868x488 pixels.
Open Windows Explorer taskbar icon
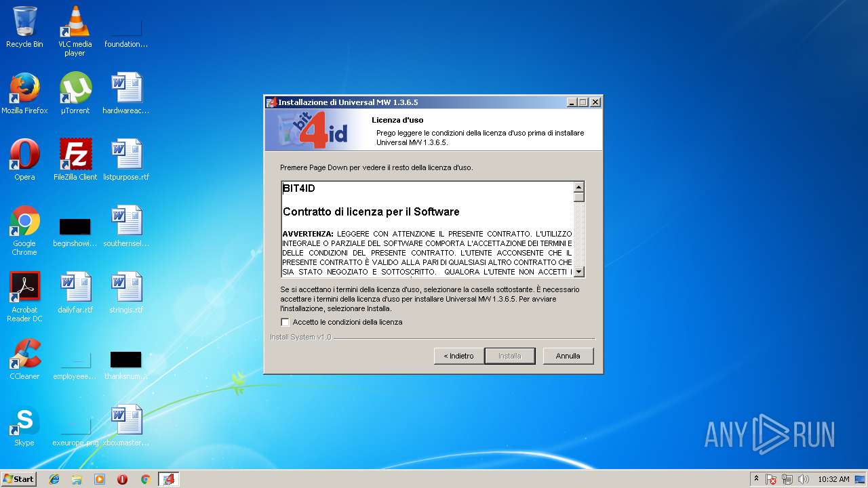77,479
